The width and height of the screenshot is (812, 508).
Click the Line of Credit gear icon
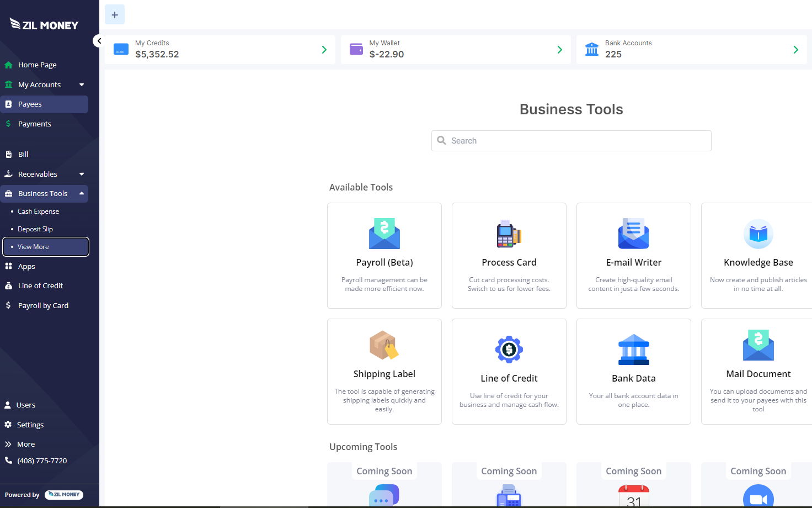509,349
